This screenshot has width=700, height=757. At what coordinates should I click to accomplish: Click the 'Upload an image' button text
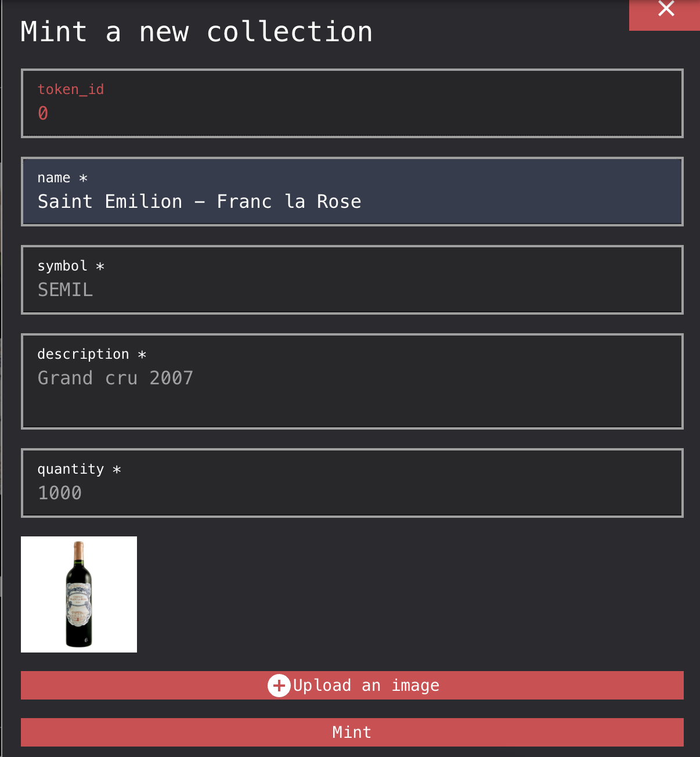pos(366,686)
